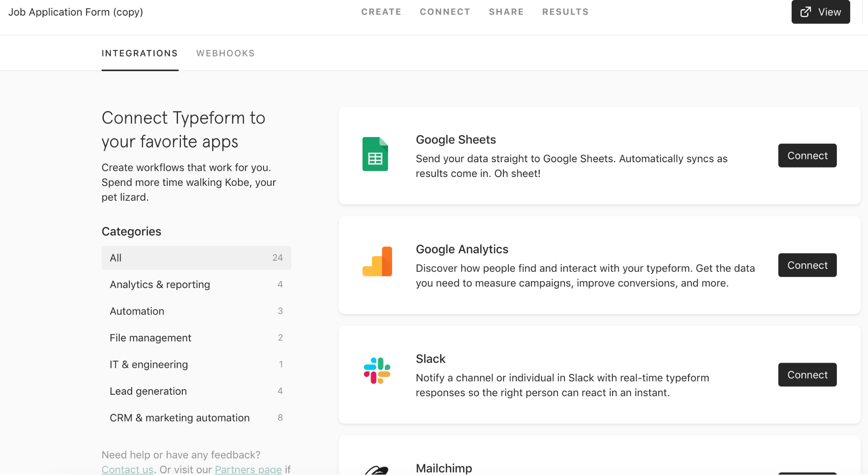868x475 pixels.
Task: Connect the Slack integration
Action: [x=807, y=375]
